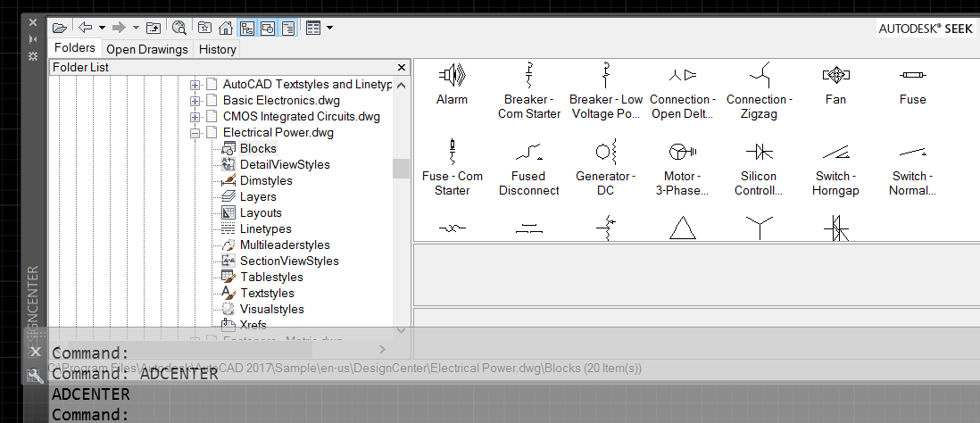Viewport: 980px width, 423px height.
Task: Collapse the Electrical Power.dwg node
Action: 195,133
